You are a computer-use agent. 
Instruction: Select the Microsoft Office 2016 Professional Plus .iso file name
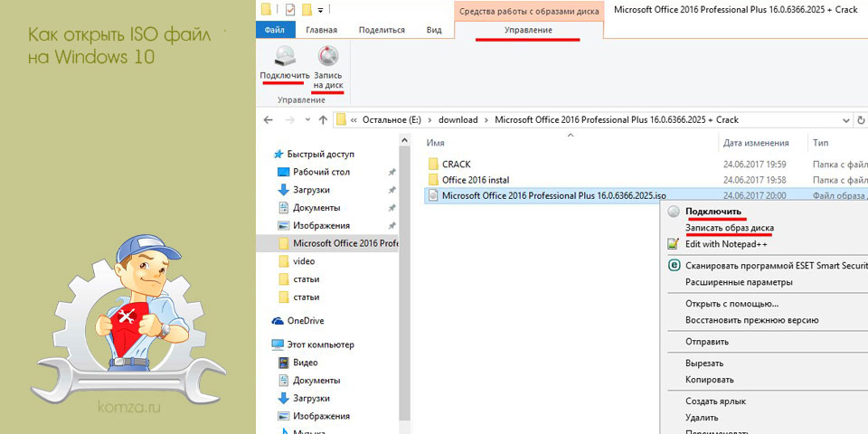553,195
